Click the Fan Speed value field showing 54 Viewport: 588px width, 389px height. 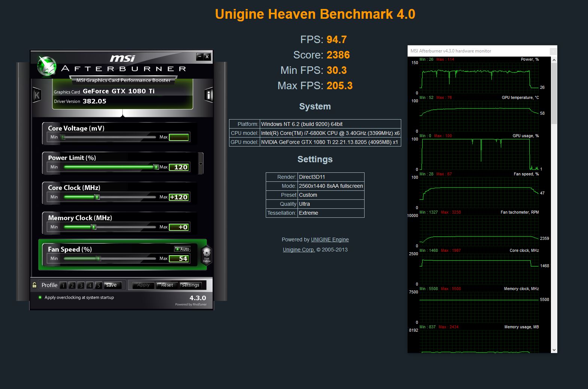click(x=179, y=259)
